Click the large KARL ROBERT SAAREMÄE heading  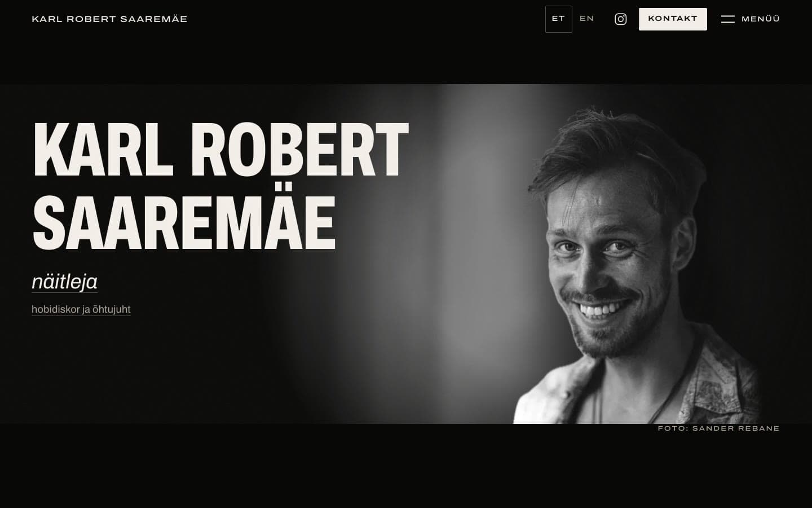point(220,185)
